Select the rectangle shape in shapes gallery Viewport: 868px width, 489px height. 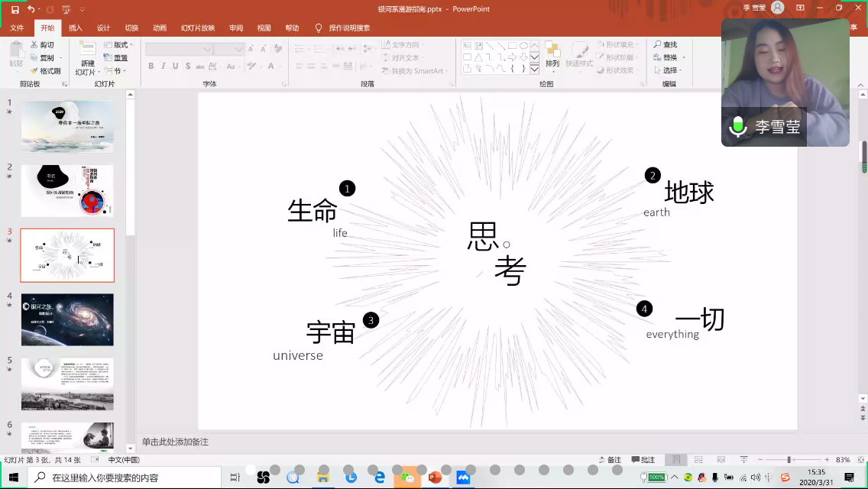point(512,46)
